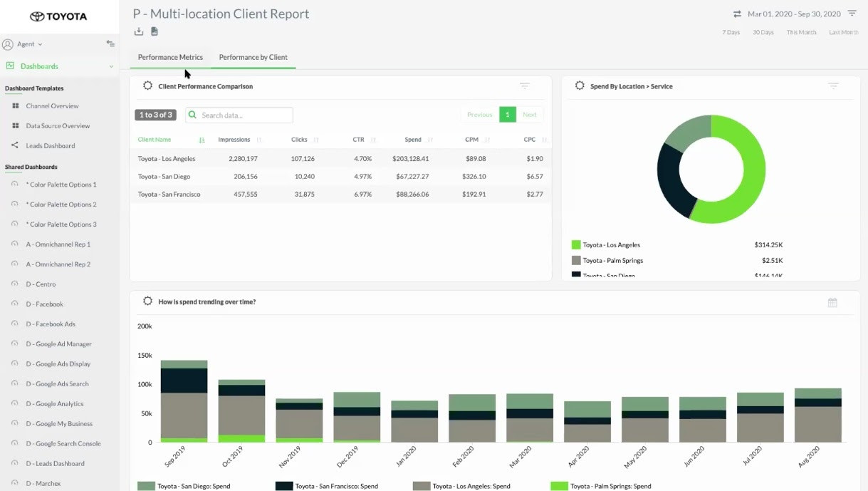This screenshot has height=491, width=868.
Task: Select Toyota - San Francisco table row name
Action: point(169,195)
